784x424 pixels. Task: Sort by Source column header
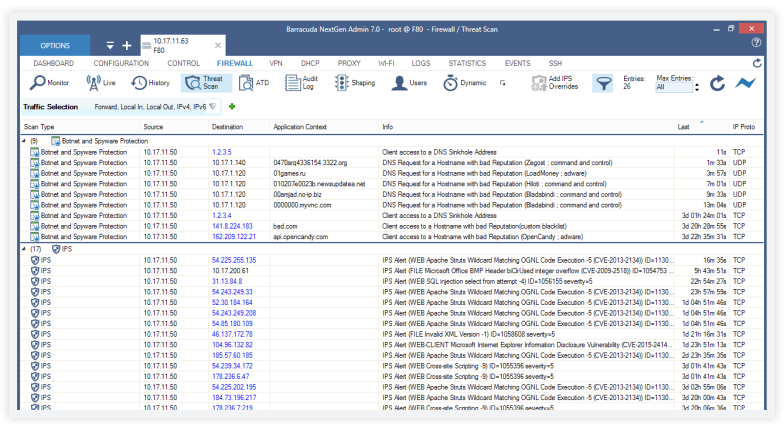pyautogui.click(x=174, y=127)
